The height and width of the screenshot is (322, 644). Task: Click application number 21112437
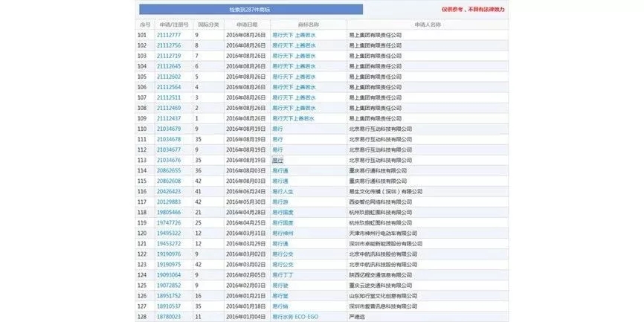[168, 118]
